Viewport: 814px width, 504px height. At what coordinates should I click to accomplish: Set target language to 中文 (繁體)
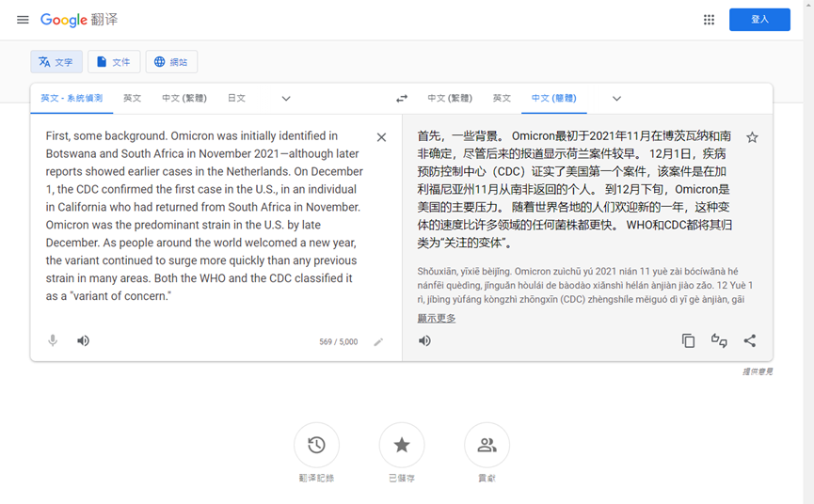(450, 98)
